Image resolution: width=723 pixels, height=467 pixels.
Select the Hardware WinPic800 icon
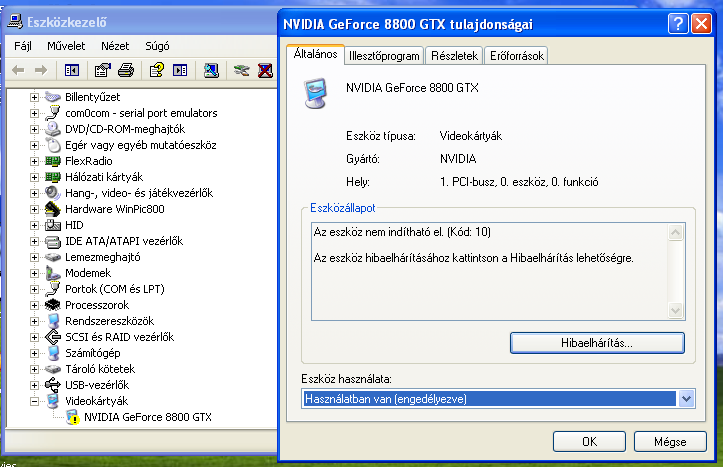click(53, 209)
